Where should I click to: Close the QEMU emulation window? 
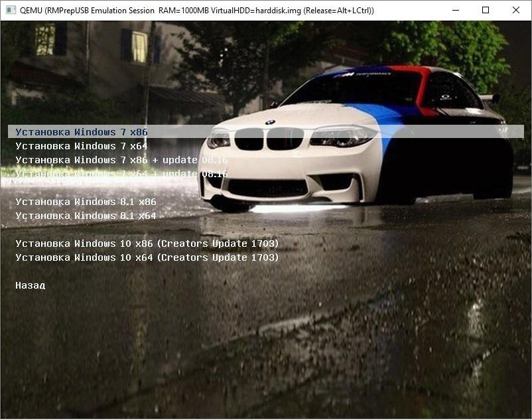pos(515,10)
